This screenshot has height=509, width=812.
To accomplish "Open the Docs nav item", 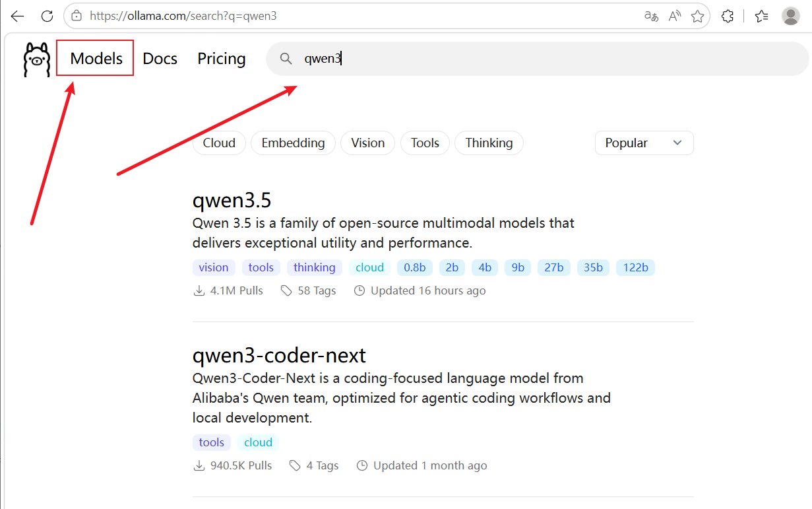I will [x=160, y=59].
